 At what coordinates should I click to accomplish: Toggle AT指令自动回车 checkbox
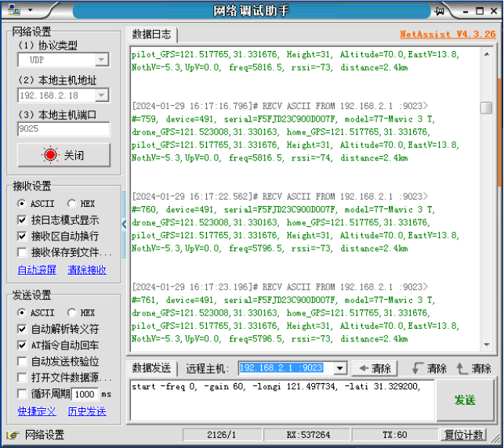[x=22, y=345]
